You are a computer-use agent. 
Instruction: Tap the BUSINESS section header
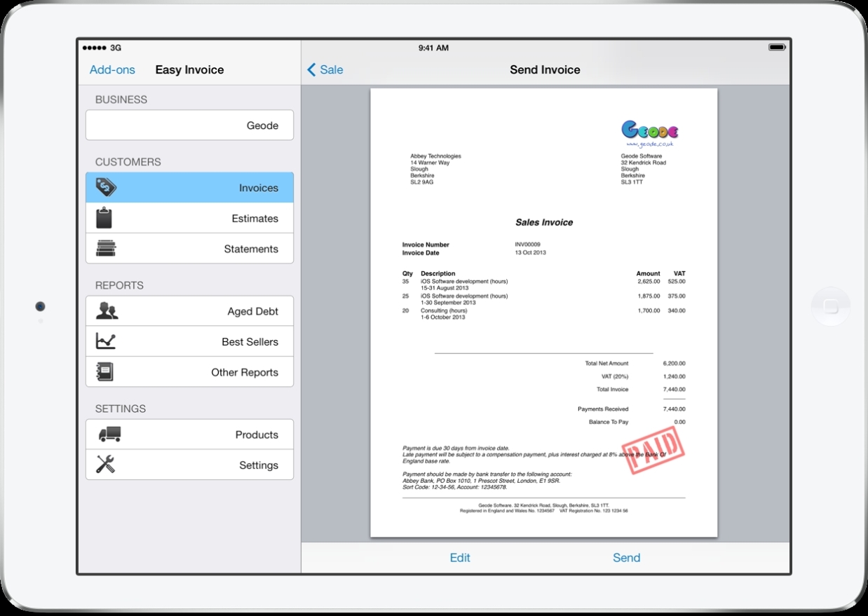(121, 100)
